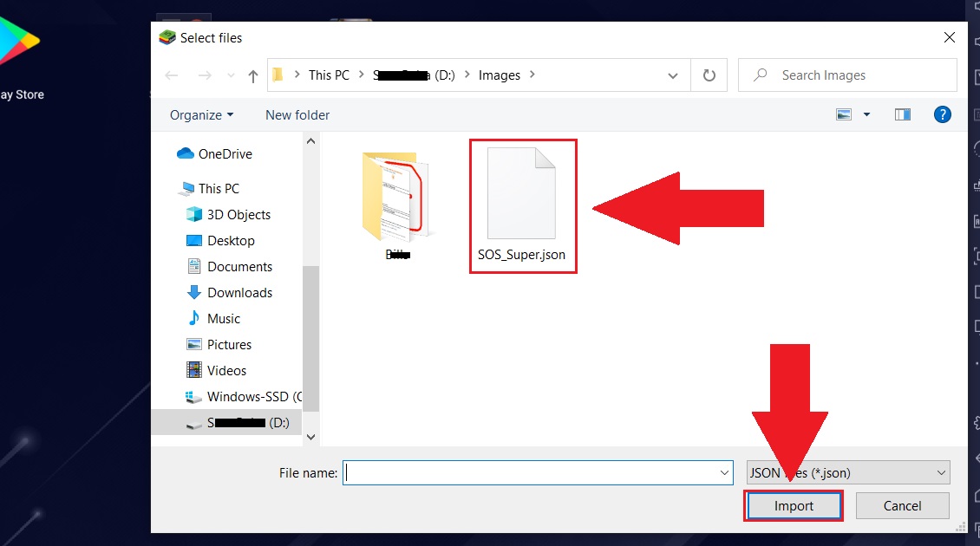
Task: Click the Cancel button
Action: [902, 506]
